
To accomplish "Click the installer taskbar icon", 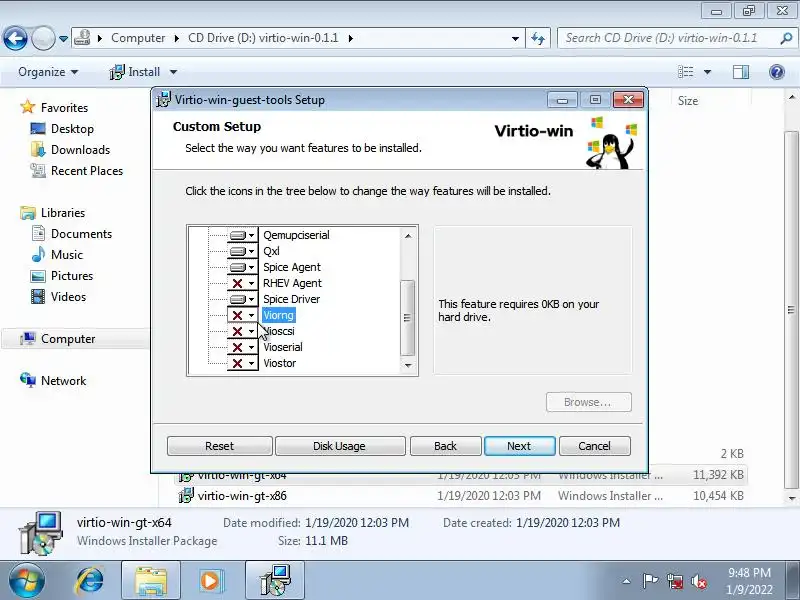I will [x=274, y=581].
